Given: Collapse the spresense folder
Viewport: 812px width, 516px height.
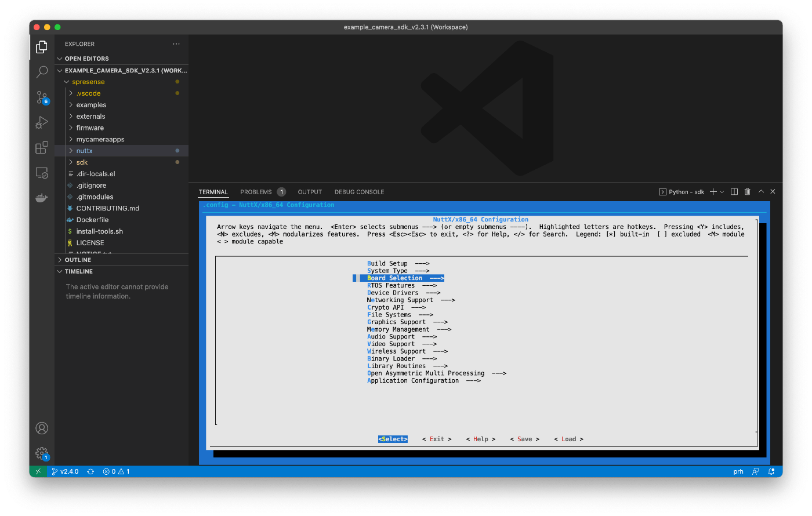Looking at the screenshot, I should click(122, 82).
